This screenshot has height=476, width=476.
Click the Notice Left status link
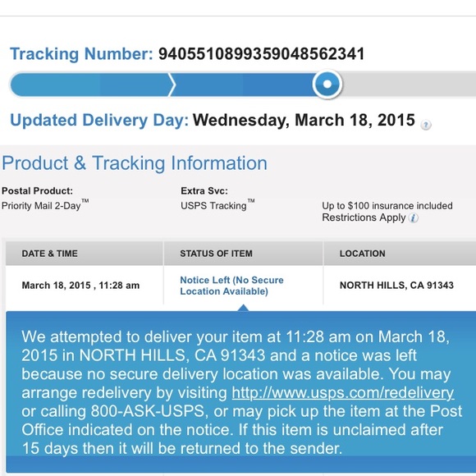(231, 286)
